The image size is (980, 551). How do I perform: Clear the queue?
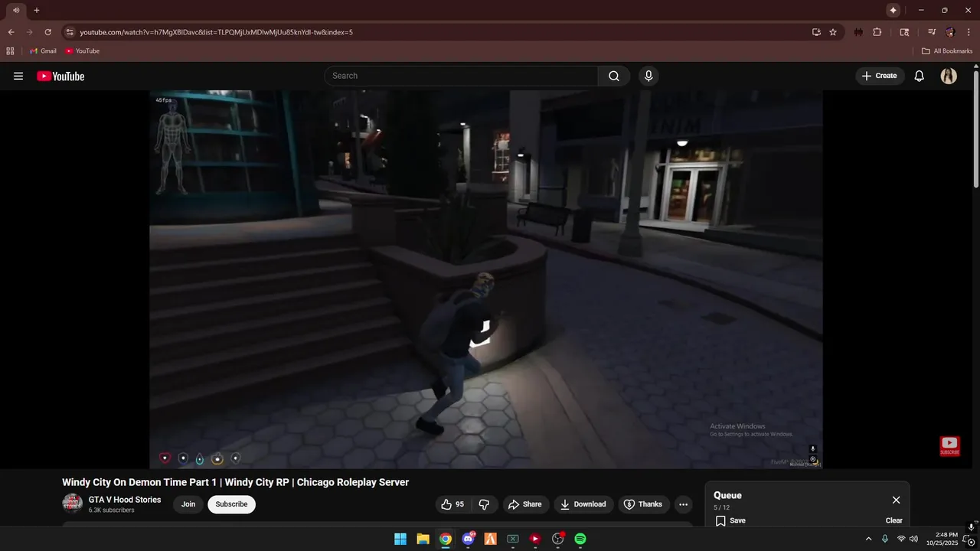(894, 520)
